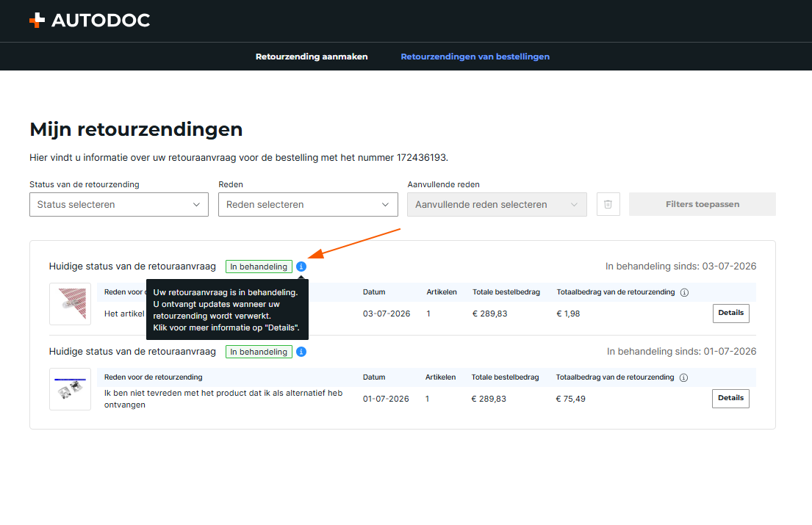Open the Reden selecteren dropdown
812x525 pixels.
click(x=308, y=204)
